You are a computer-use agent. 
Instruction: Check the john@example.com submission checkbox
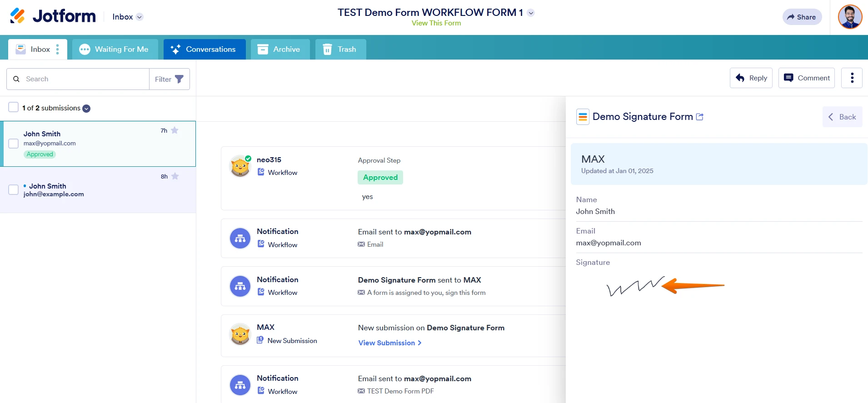(x=14, y=189)
